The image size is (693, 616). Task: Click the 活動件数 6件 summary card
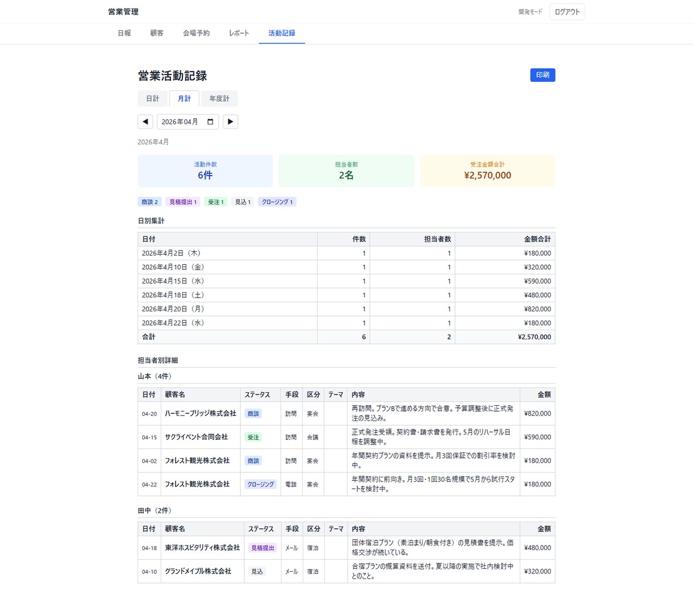click(x=205, y=170)
